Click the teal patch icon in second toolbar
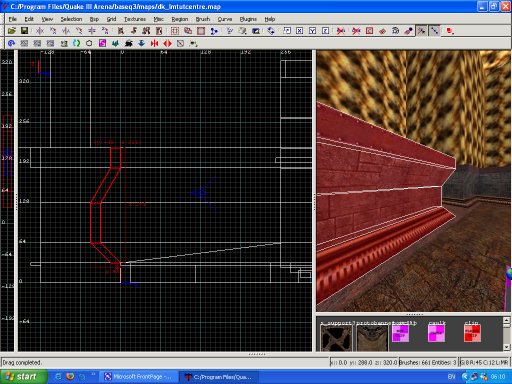This screenshot has width=512, height=384. (x=115, y=43)
